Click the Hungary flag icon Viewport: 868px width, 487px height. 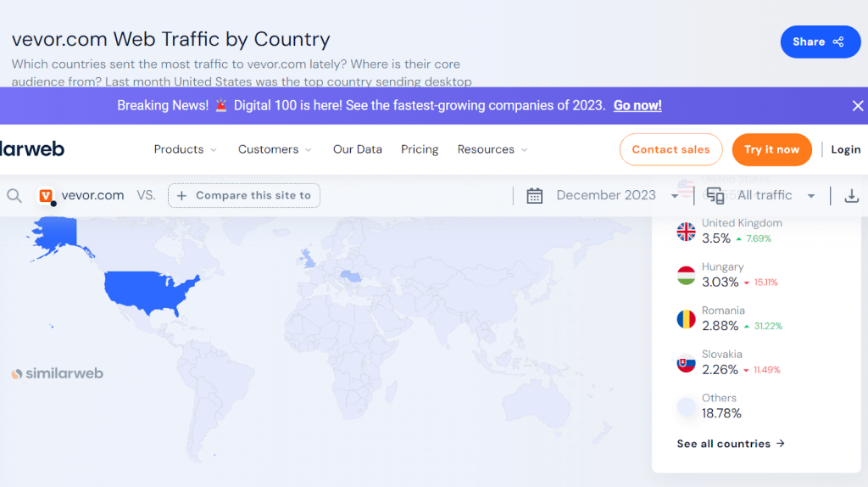point(686,275)
